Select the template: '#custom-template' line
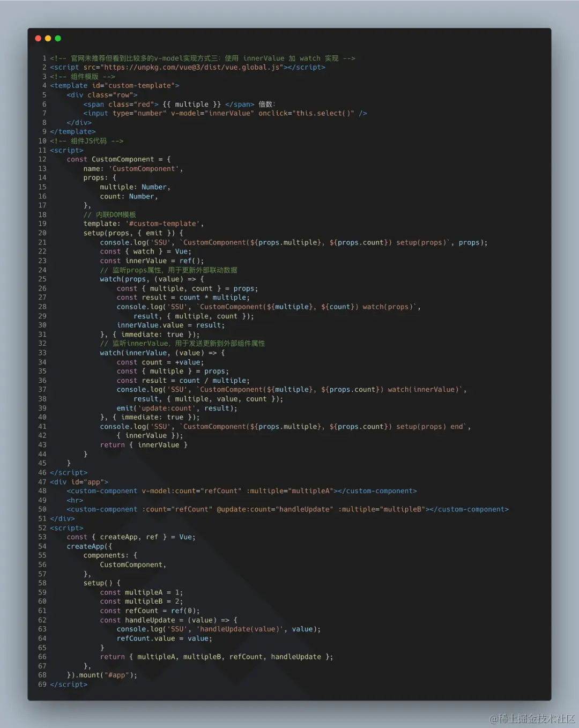 tap(144, 224)
